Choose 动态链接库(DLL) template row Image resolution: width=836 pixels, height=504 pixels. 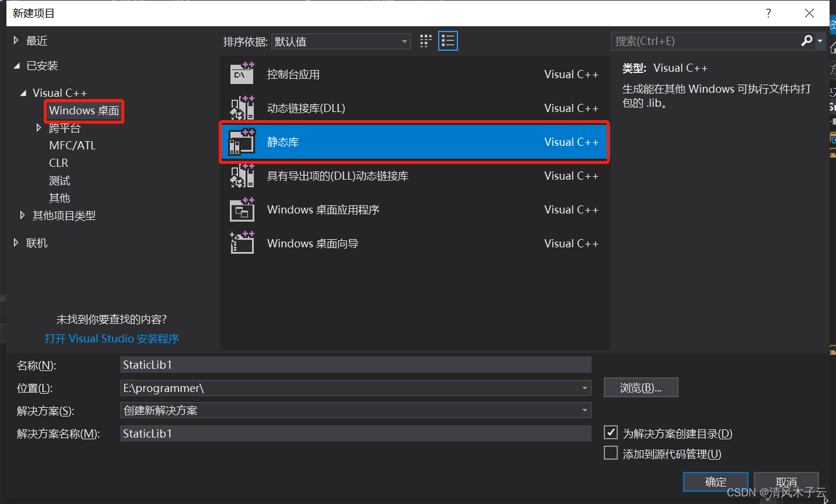(415, 108)
